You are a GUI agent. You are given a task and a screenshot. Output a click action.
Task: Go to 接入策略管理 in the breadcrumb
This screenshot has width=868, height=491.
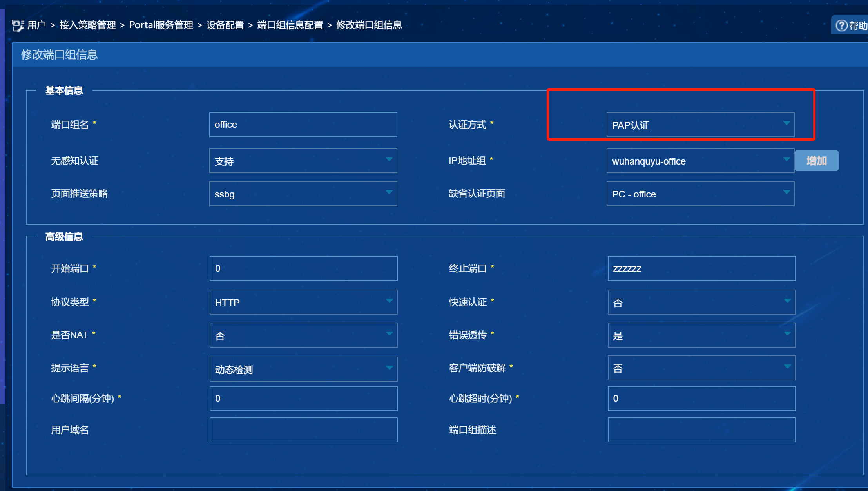[87, 25]
